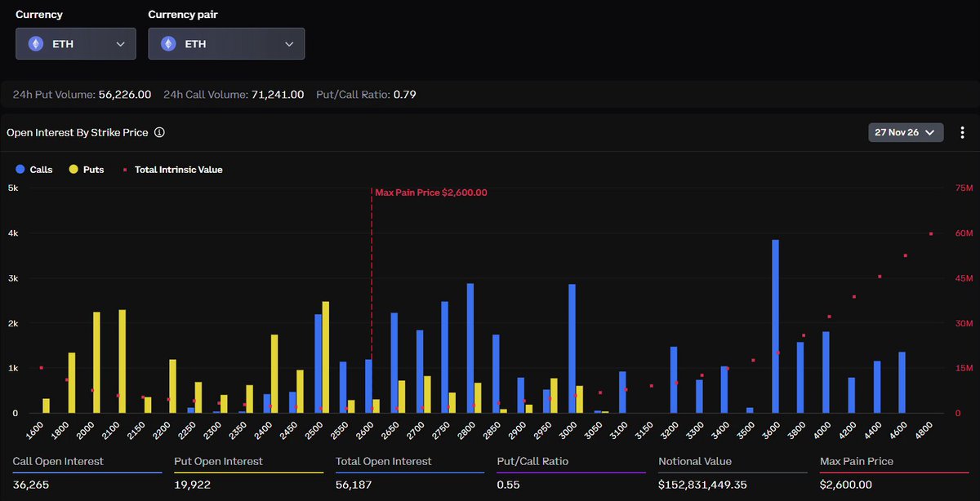Select the Put/Call Ratio value 0.79
Viewport: 980px width, 501px height.
click(x=405, y=95)
